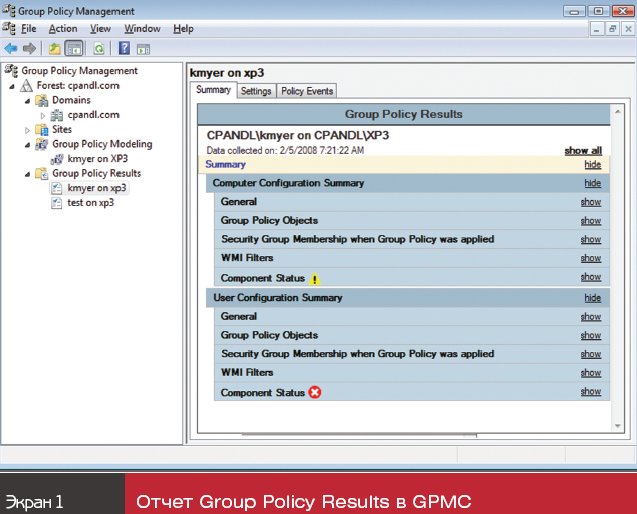
Task: Click the Back arrow toolbar icon
Action: [x=10, y=48]
